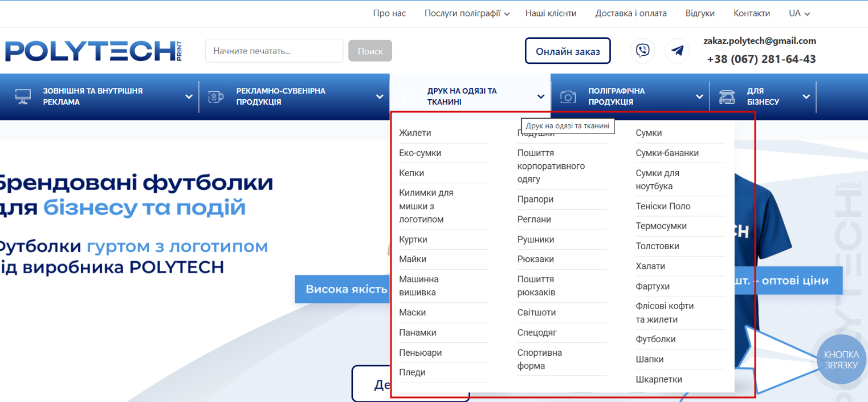
Task: Select Пледи menu item
Action: (412, 372)
